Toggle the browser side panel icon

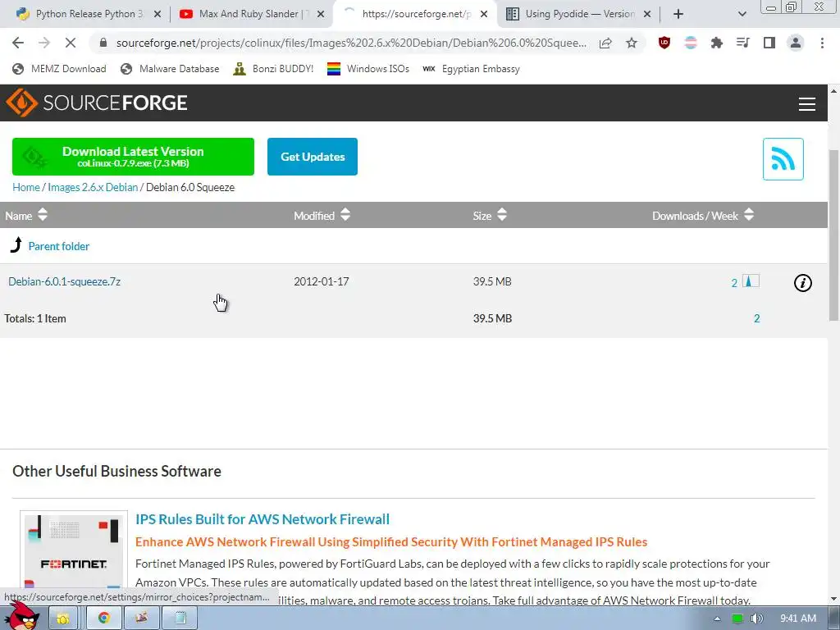click(x=769, y=43)
